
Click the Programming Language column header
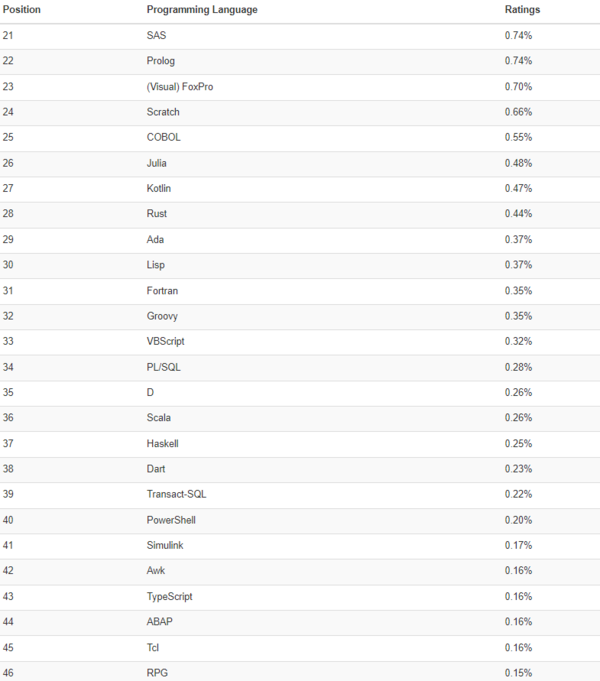pos(201,9)
